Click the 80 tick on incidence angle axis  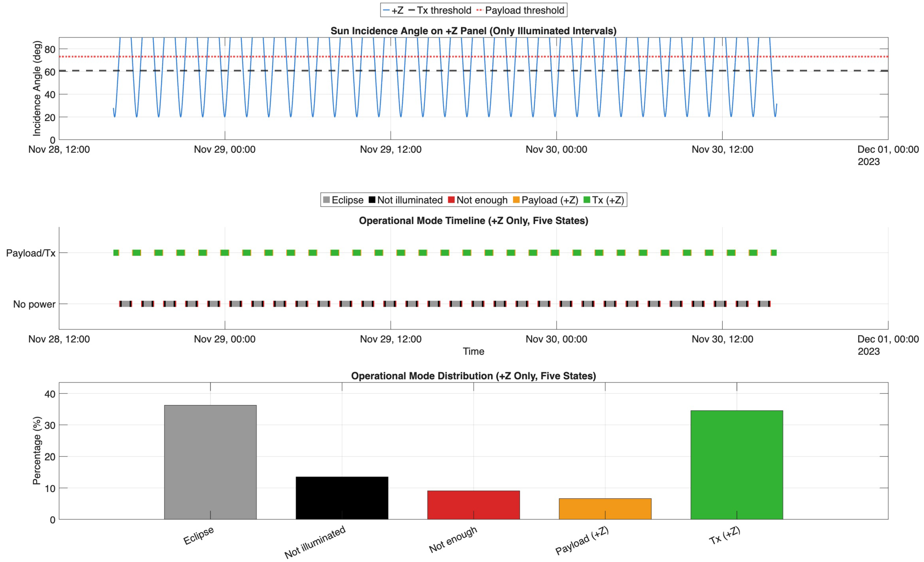pos(50,49)
